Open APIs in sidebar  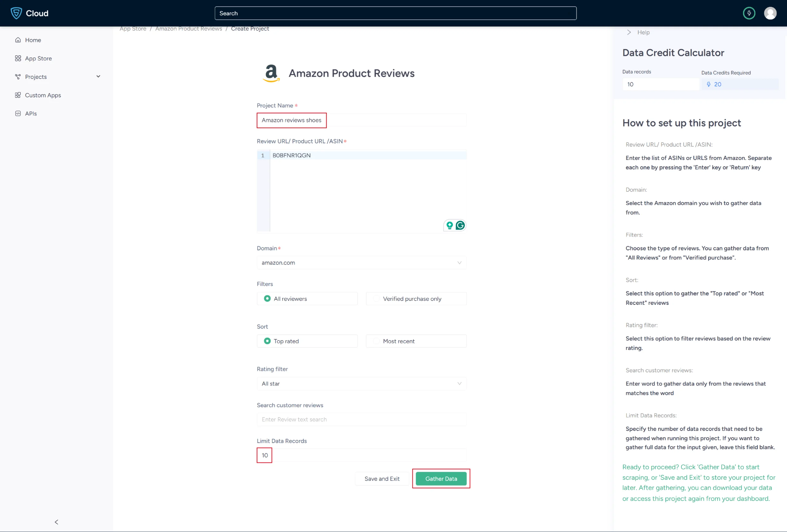(31, 113)
